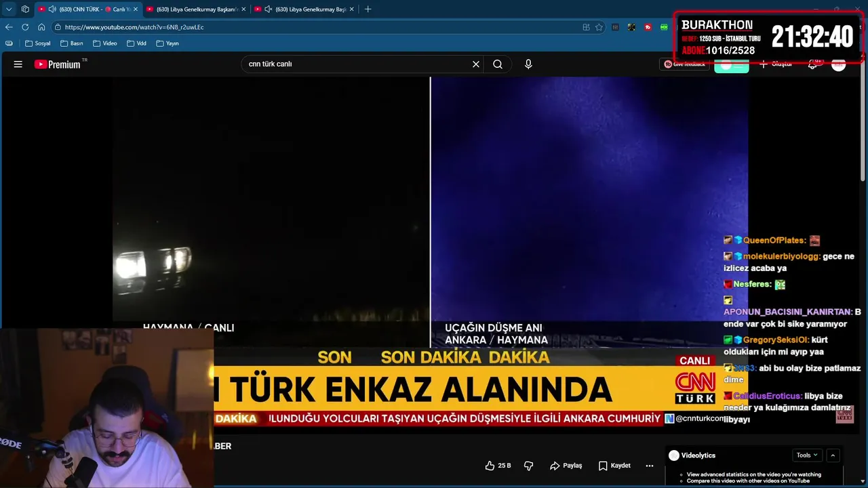
Task: Open the Videolytics Tools dropdown
Action: point(807,455)
